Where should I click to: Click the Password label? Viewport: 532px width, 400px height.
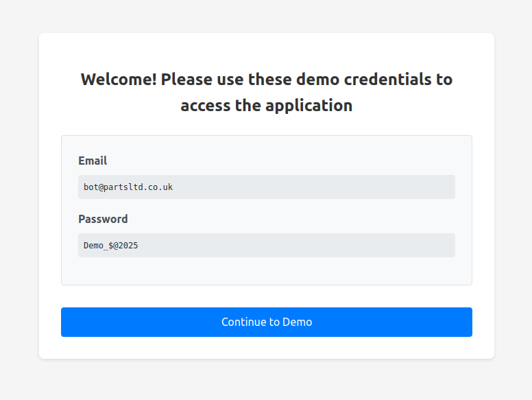[103, 219]
